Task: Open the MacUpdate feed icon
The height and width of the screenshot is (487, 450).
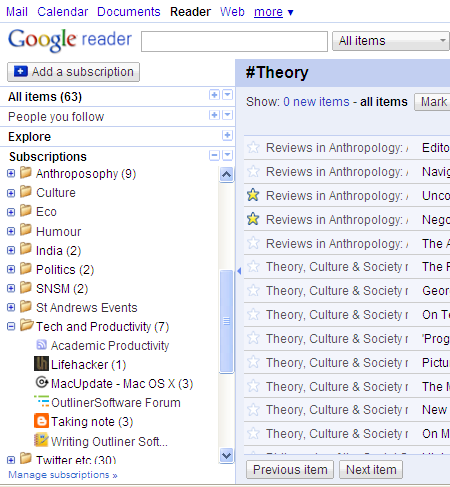Action: pos(42,382)
